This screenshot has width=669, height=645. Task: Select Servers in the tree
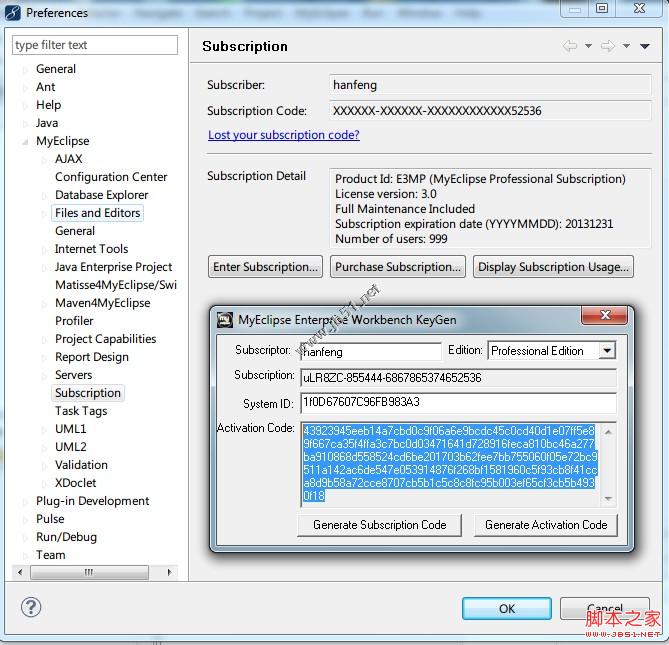(x=73, y=375)
